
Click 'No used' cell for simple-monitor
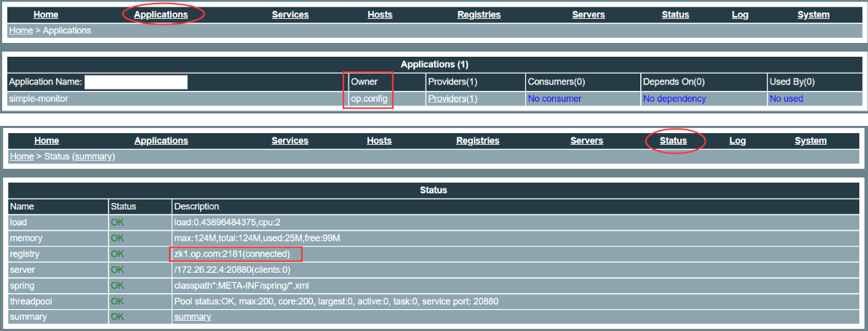[x=786, y=98]
